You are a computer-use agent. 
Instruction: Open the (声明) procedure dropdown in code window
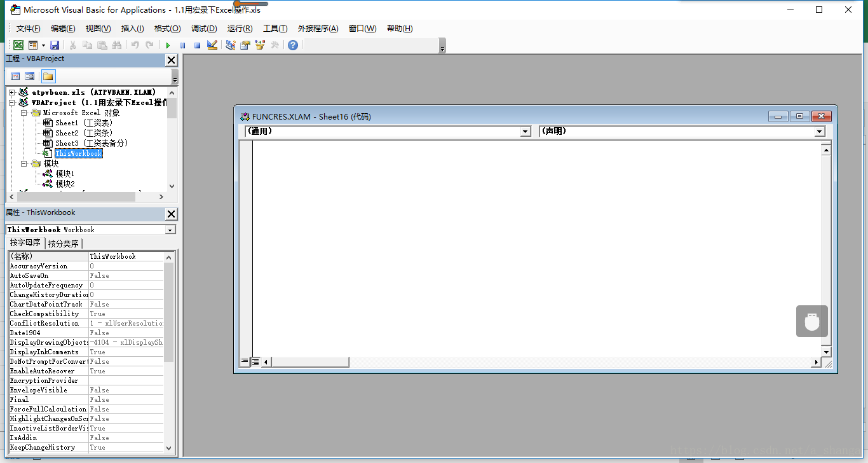point(820,132)
